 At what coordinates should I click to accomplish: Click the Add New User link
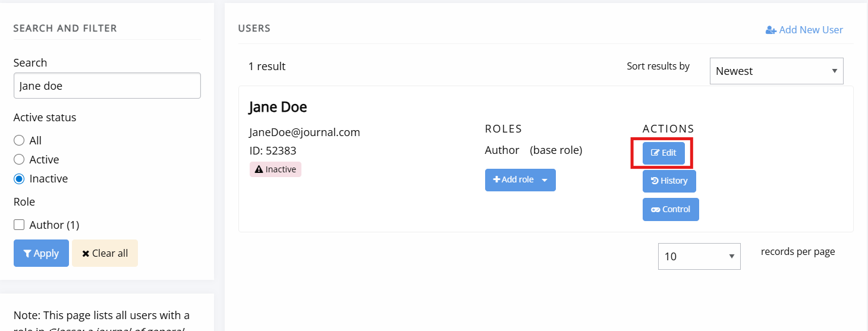click(804, 30)
